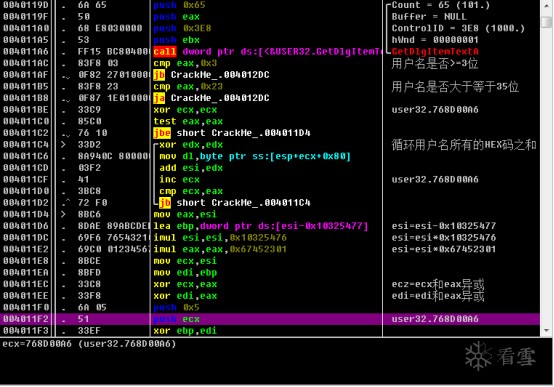Click comment 'edi=edi和eax异或'
Screen dimensions: 554x387
(438, 296)
